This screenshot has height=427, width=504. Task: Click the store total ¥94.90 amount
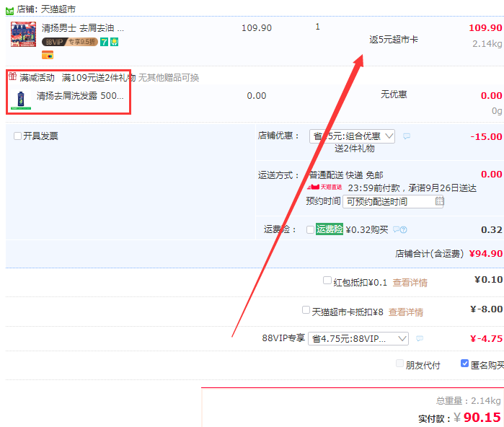[x=486, y=254]
